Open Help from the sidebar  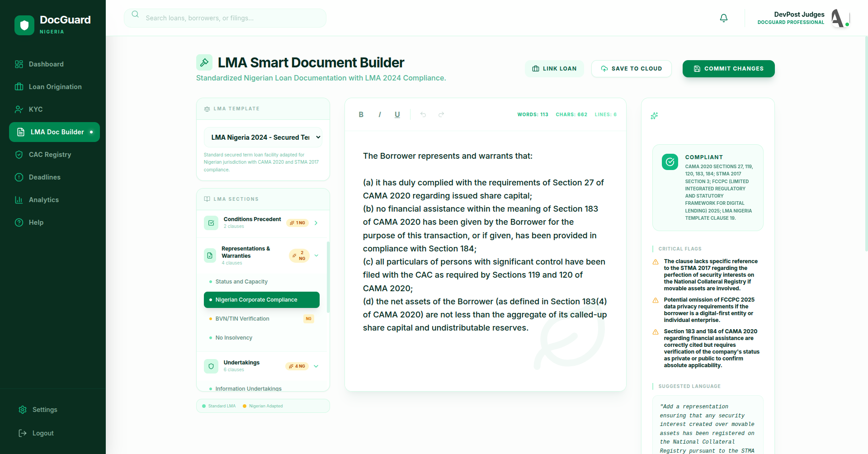tap(54, 222)
